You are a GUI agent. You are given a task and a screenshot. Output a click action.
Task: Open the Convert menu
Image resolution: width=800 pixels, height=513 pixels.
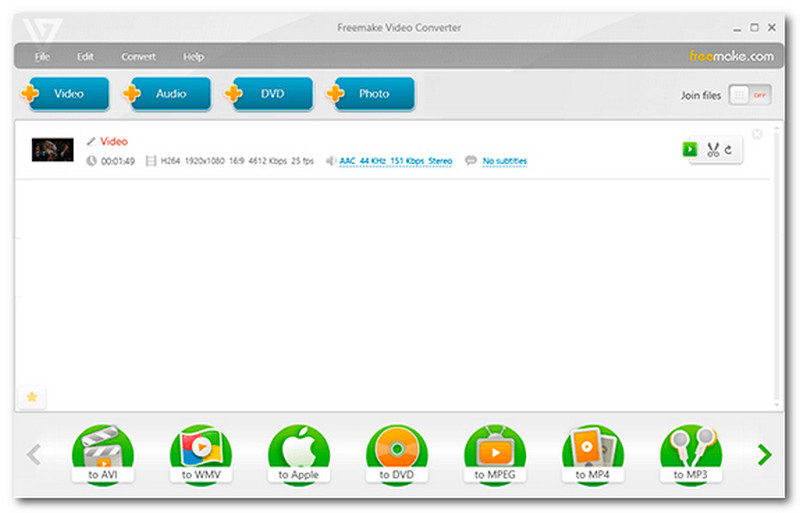pyautogui.click(x=138, y=57)
